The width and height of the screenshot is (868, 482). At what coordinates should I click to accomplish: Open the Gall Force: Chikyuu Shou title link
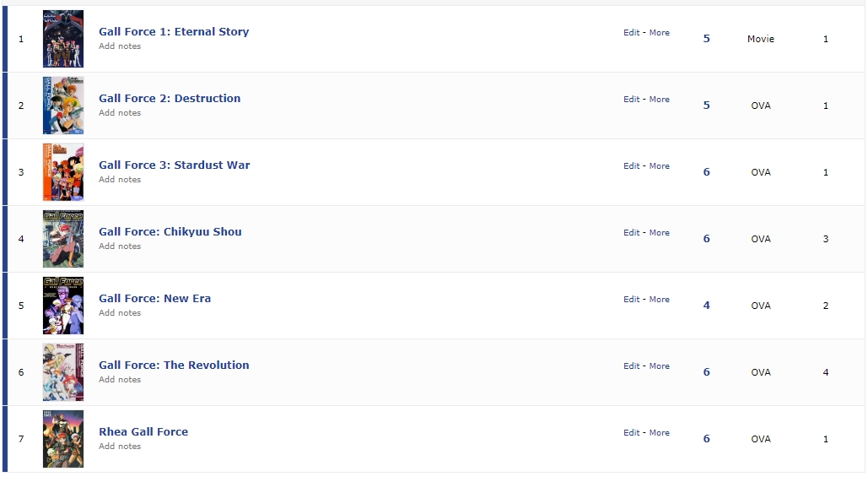click(170, 231)
